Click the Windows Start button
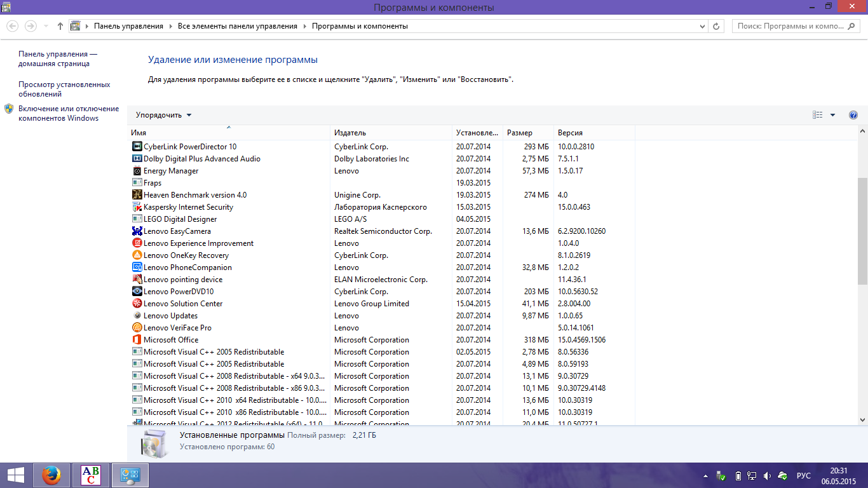868x488 pixels. (15, 475)
